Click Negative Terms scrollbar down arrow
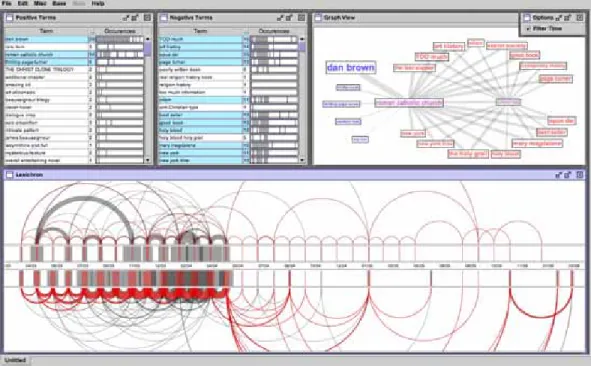The height and width of the screenshot is (366, 591). point(302,160)
